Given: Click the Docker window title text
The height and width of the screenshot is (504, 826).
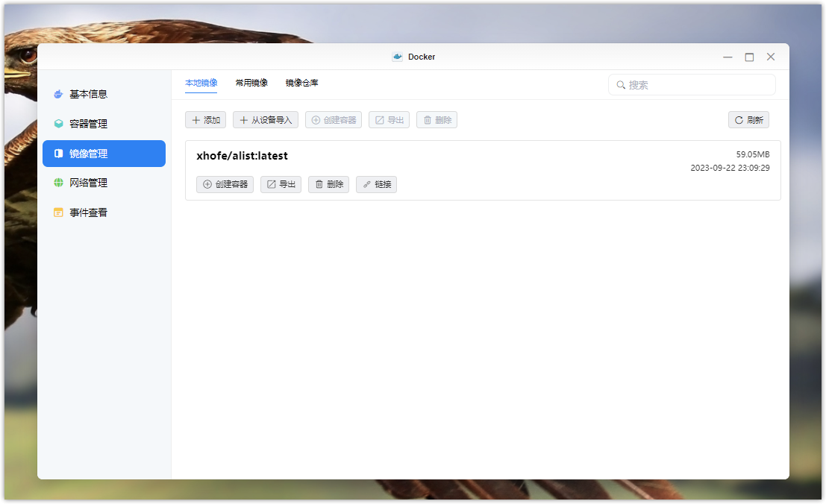Looking at the screenshot, I should point(422,57).
